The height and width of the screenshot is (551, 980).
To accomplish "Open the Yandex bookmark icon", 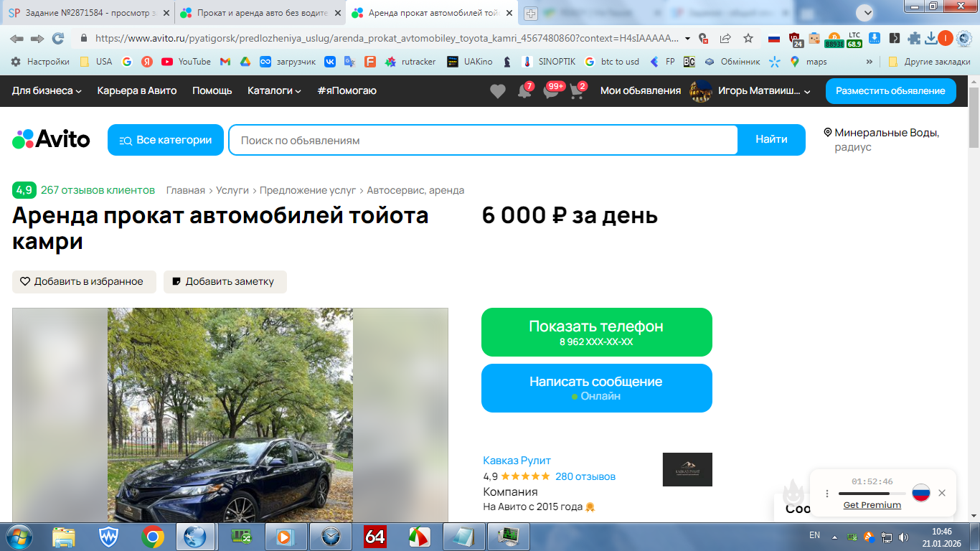I will click(x=147, y=62).
